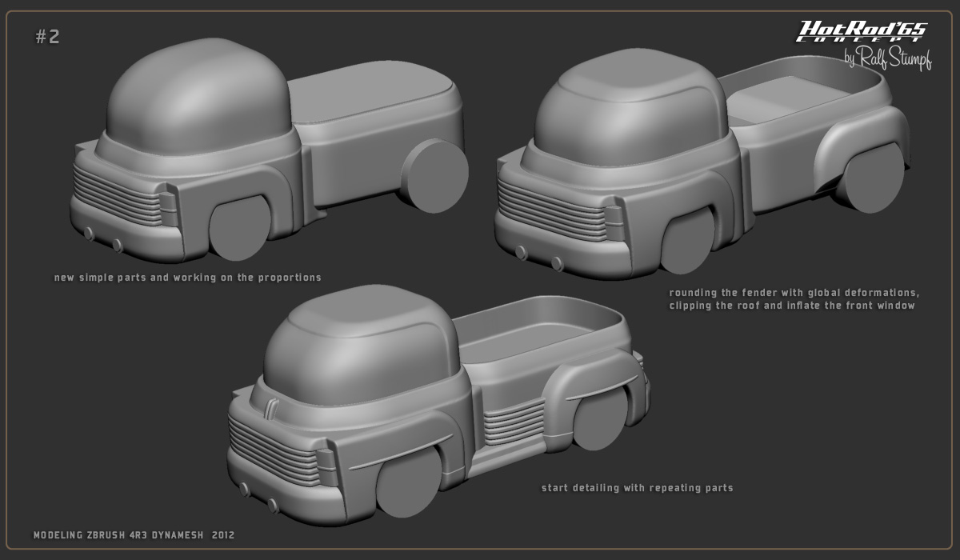
Task: Select the '#2' page number label
Action: [46, 35]
